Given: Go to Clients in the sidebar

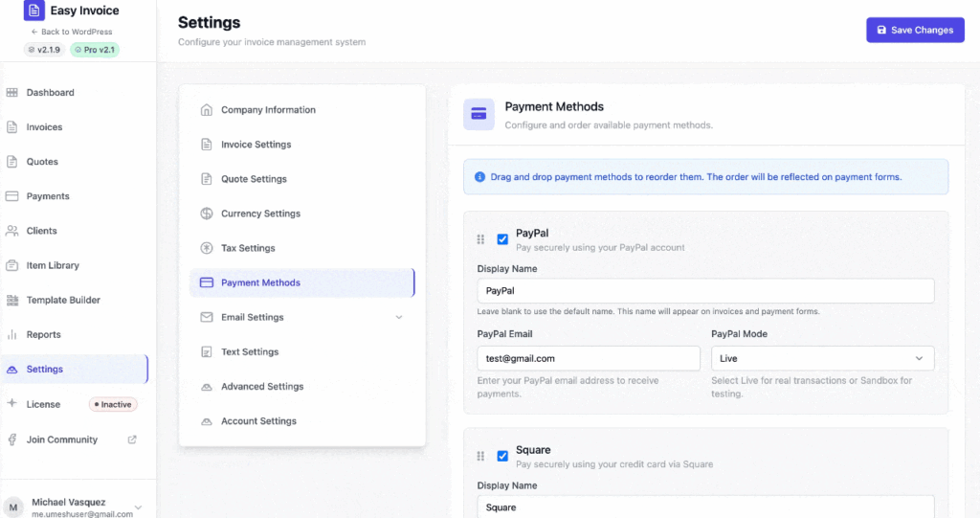Looking at the screenshot, I should [41, 231].
